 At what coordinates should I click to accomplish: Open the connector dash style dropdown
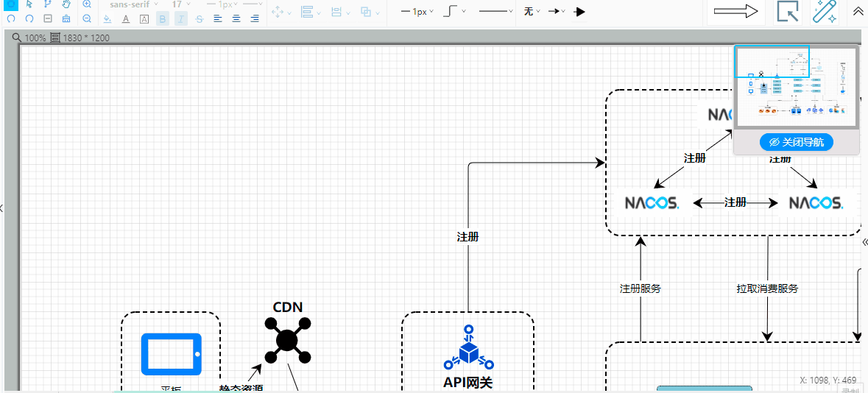click(496, 12)
